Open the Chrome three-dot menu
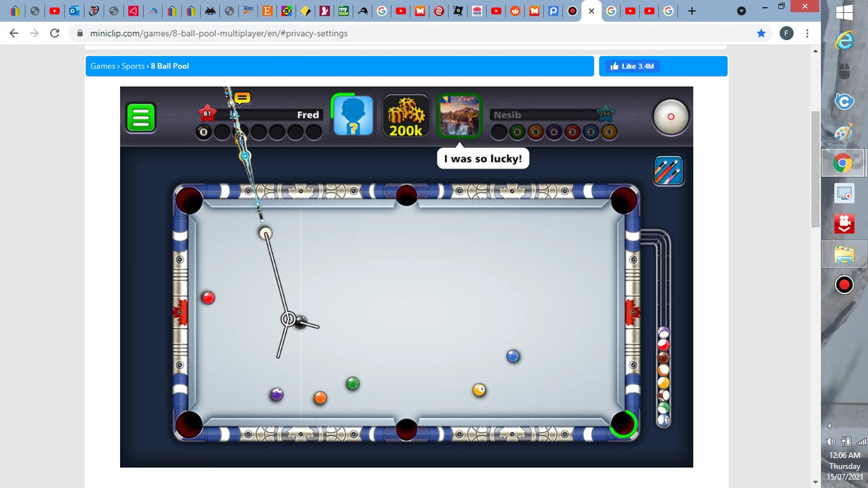Screen dimensions: 868x488 coord(807,33)
